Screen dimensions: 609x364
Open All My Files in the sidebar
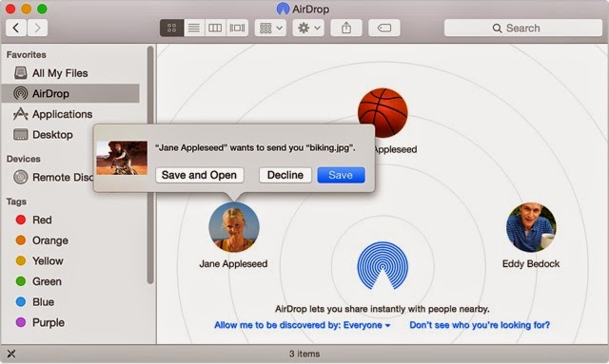[x=70, y=73]
